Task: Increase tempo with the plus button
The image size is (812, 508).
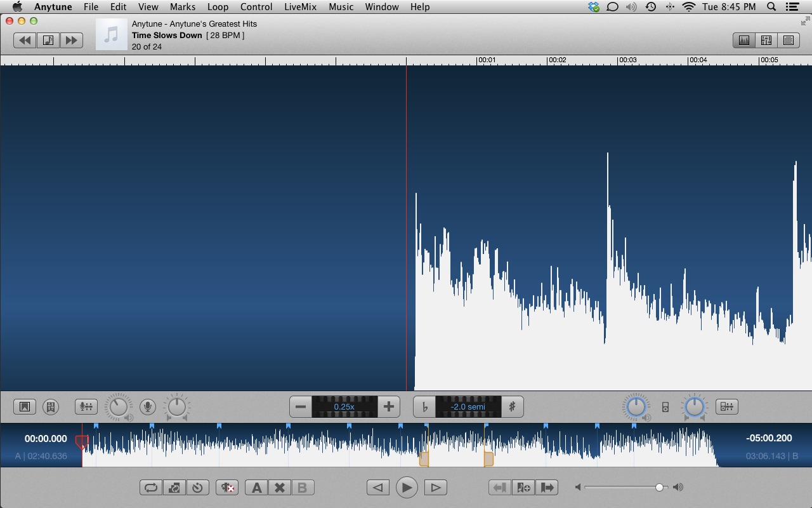Action: 389,407
